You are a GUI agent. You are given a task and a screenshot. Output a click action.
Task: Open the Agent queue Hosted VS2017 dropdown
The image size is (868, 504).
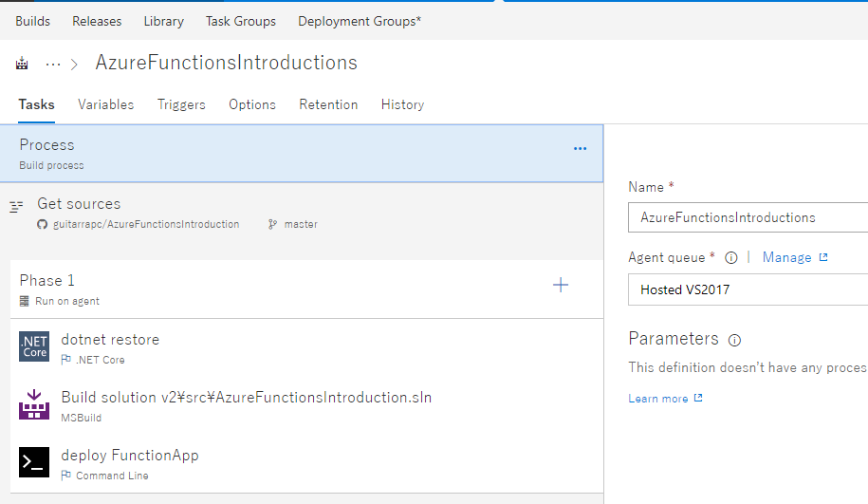[x=748, y=289]
